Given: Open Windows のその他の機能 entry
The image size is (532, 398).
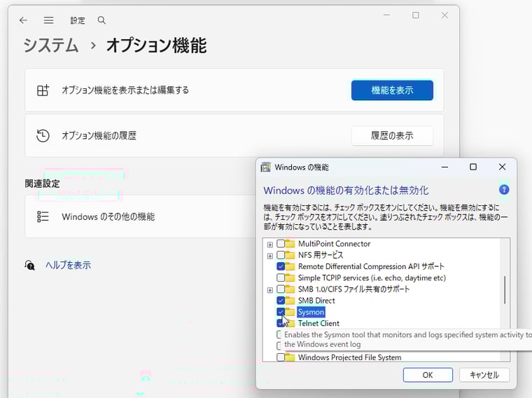Looking at the screenshot, I should pos(139,217).
